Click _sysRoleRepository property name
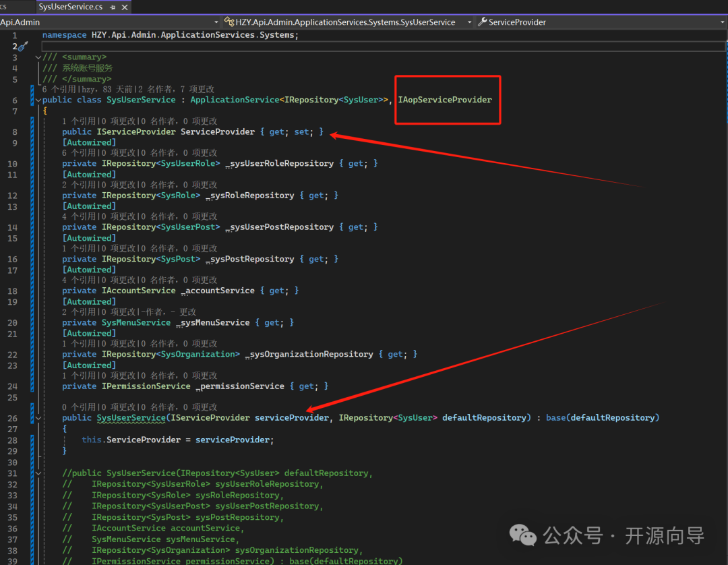 250,196
